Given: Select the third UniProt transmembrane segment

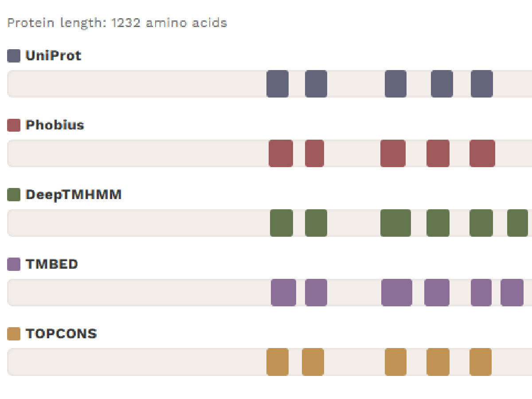Looking at the screenshot, I should [x=395, y=84].
